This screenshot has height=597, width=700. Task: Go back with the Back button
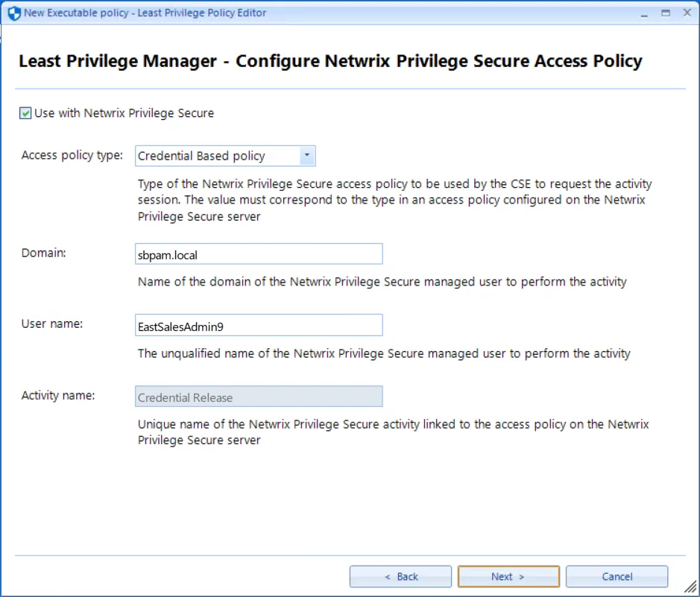[400, 576]
